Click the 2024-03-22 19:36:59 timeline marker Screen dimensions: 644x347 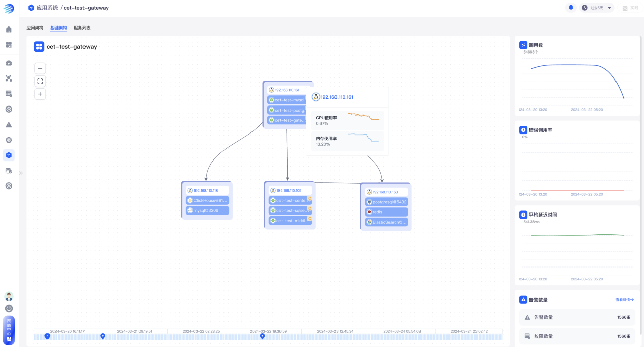(x=263, y=336)
